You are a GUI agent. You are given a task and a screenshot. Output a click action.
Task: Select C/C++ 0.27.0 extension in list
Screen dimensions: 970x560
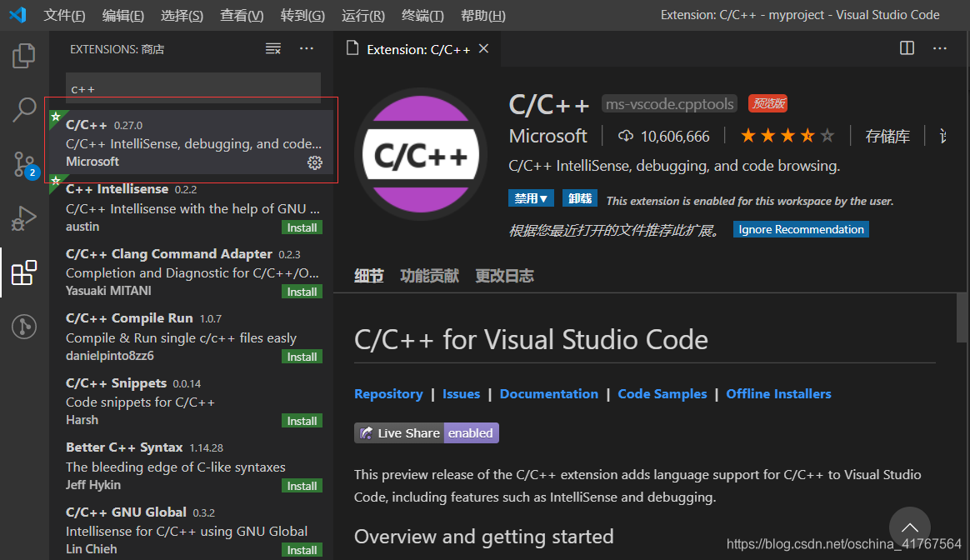[192, 142]
